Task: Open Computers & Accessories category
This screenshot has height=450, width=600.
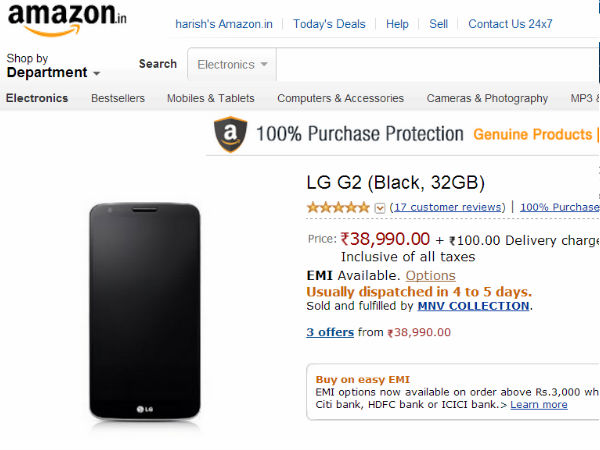Action: point(341,98)
